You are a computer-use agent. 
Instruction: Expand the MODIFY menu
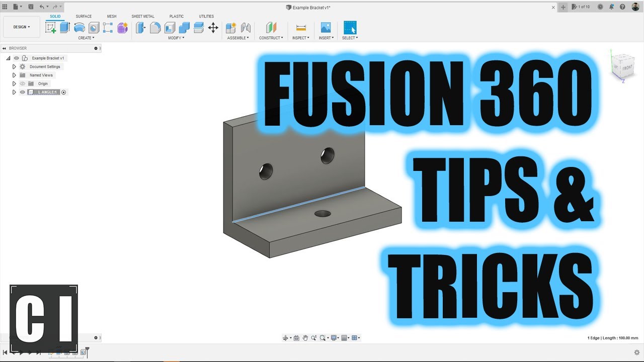[176, 38]
